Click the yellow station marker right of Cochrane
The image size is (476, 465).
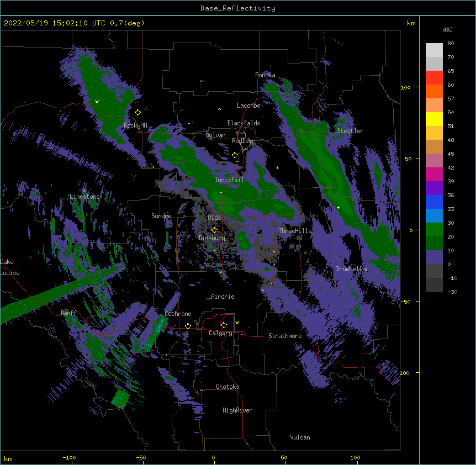coord(188,326)
